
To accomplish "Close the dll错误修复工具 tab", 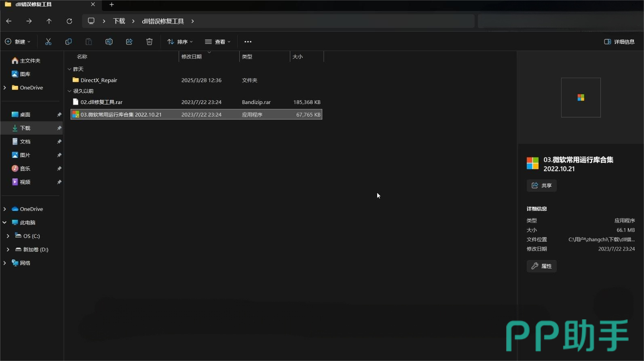I will 93,4.
